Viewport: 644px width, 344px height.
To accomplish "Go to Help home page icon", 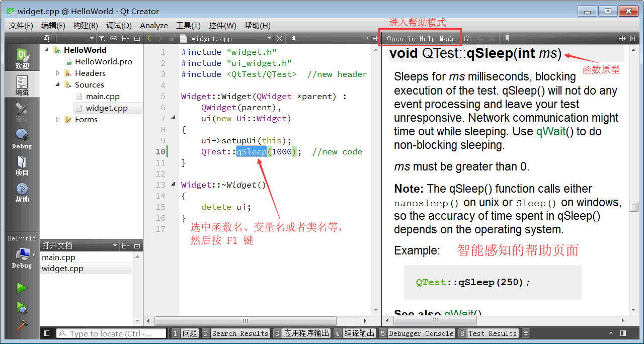I will coord(467,38).
